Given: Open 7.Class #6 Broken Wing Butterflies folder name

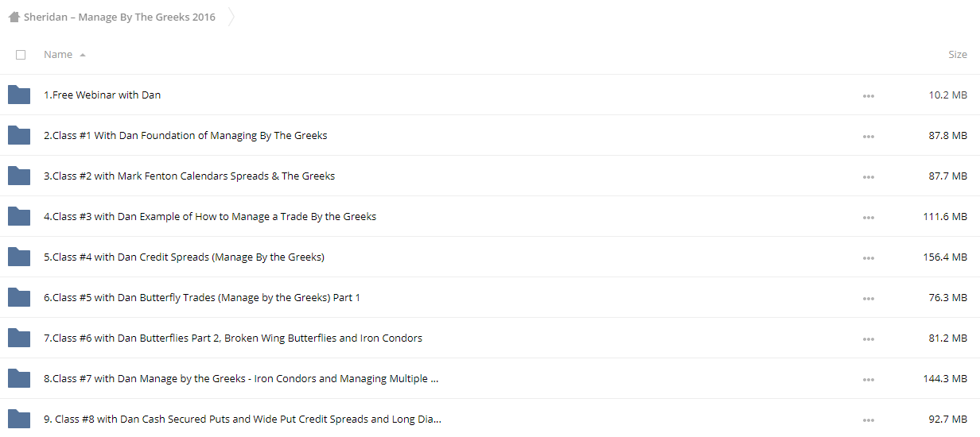Looking at the screenshot, I should pos(233,338).
